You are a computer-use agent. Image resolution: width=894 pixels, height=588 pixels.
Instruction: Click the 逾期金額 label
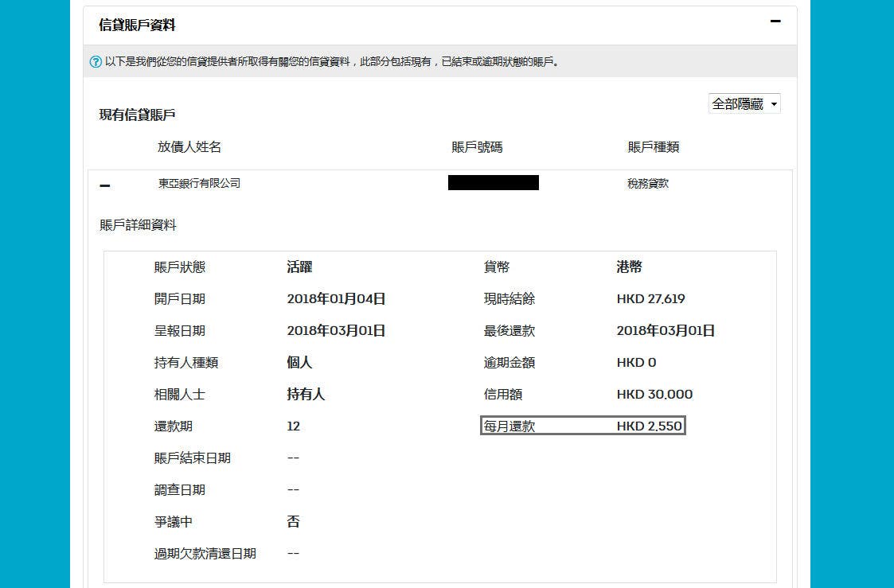[509, 363]
